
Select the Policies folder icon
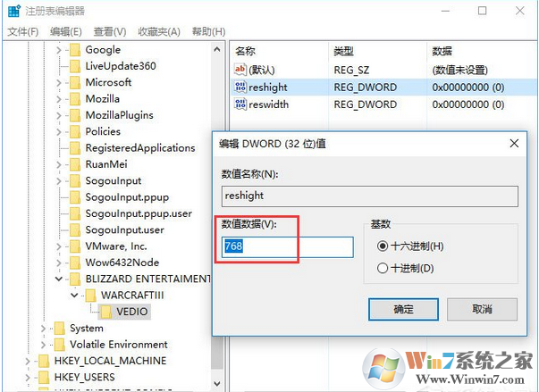pyautogui.click(x=75, y=132)
